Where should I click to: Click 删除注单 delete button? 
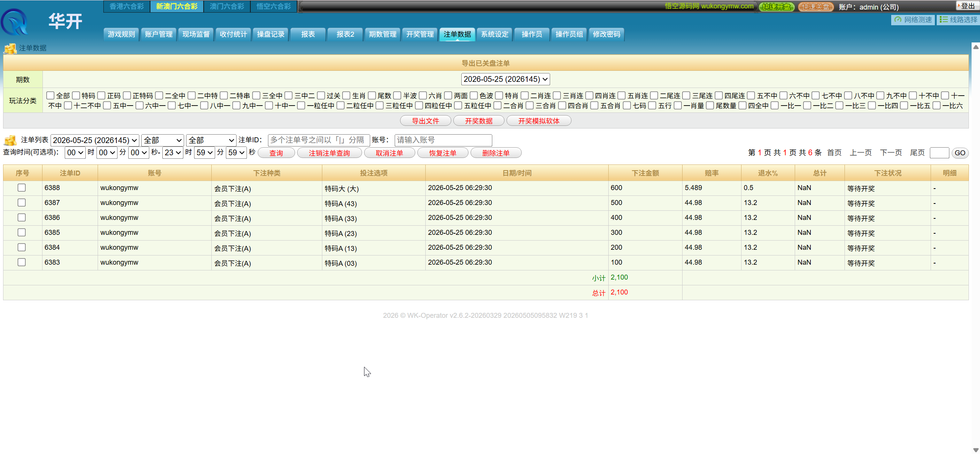click(496, 153)
